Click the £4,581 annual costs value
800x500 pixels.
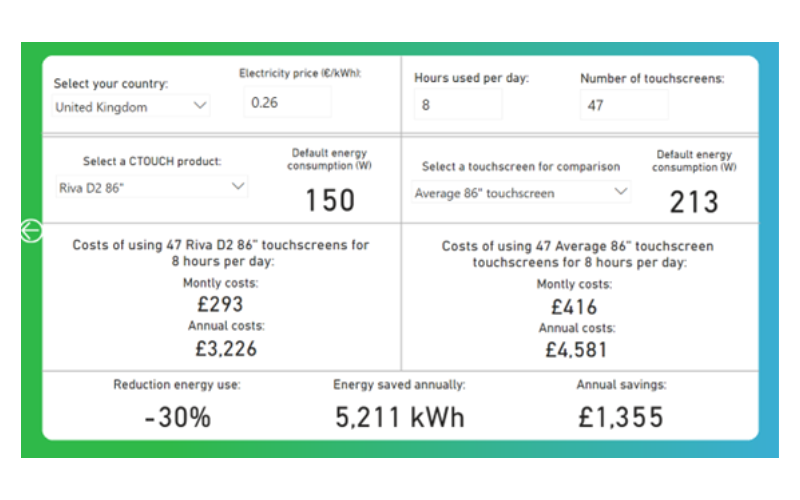(x=577, y=350)
